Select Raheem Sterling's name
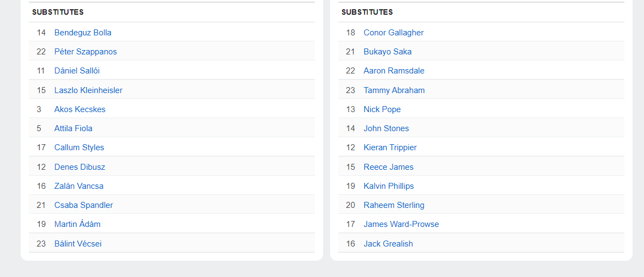The height and width of the screenshot is (277, 644). tap(394, 205)
